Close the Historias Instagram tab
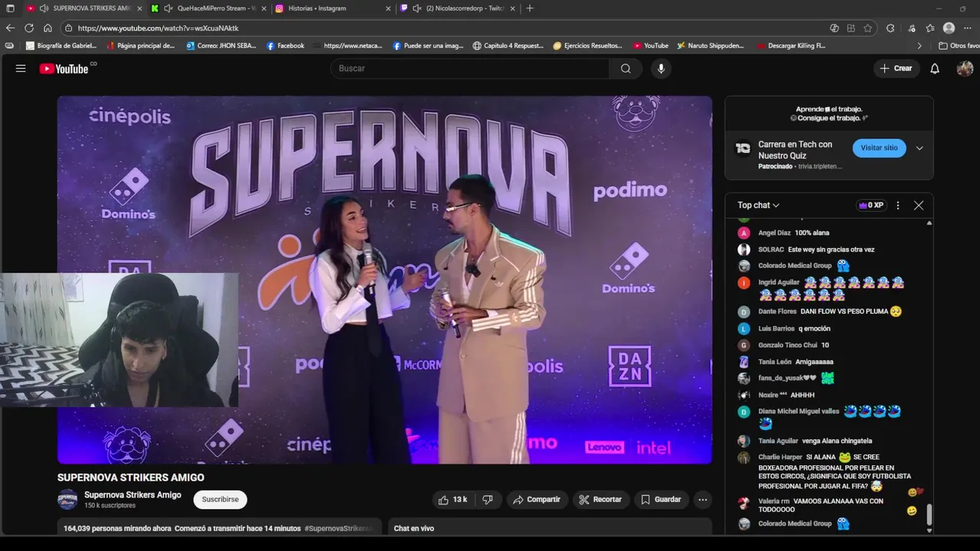The image size is (980, 551). (388, 8)
